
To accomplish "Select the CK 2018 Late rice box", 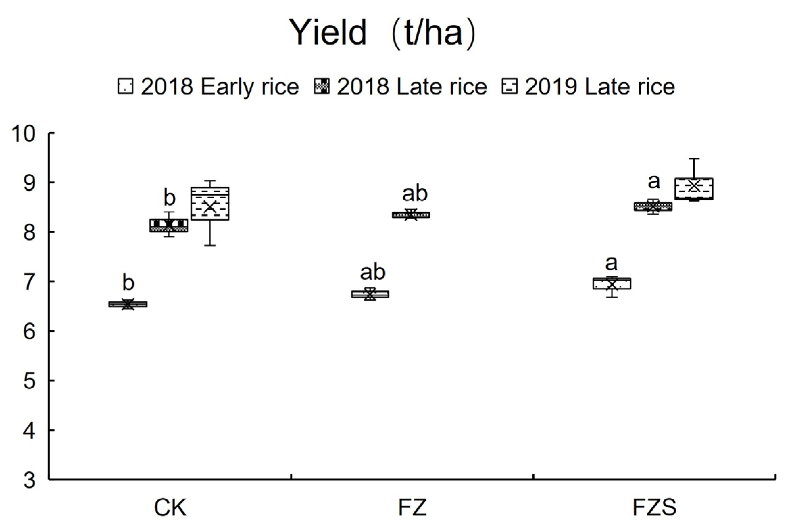I will pyautogui.click(x=169, y=225).
